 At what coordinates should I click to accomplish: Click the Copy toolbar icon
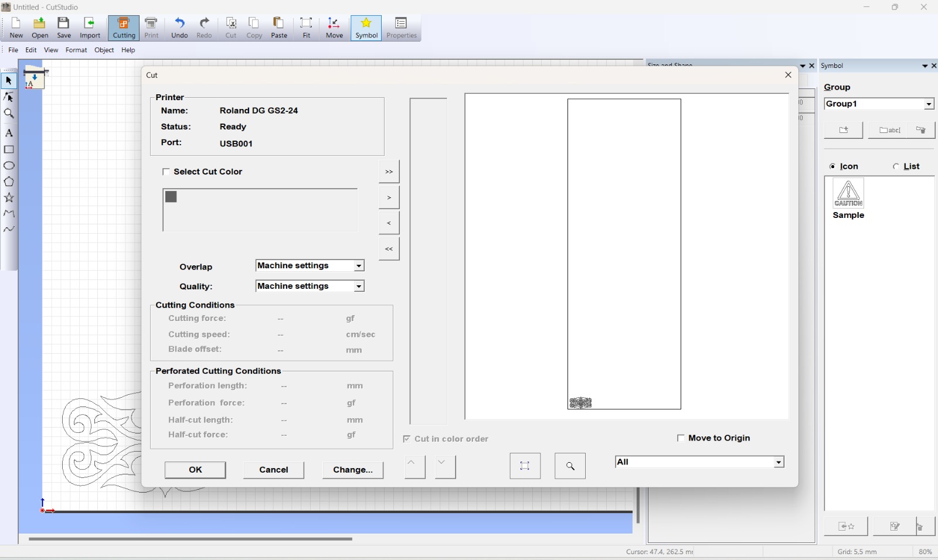[x=254, y=28]
